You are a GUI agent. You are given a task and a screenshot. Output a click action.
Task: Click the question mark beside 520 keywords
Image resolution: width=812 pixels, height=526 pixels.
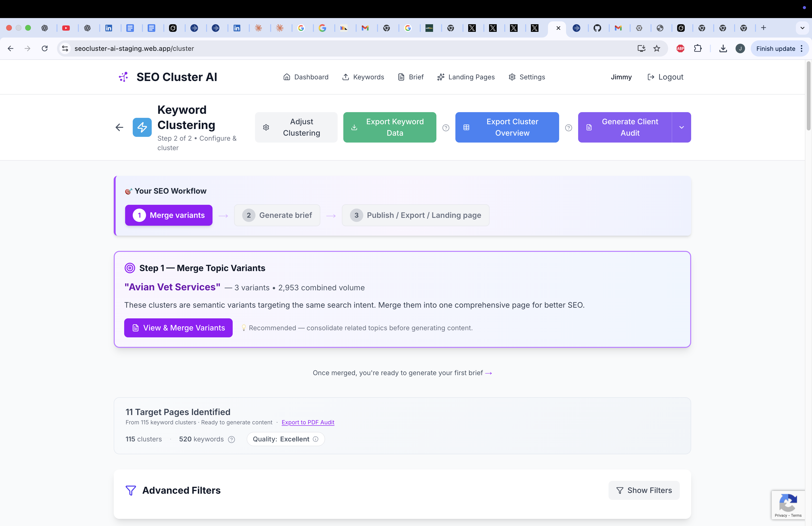(232, 439)
